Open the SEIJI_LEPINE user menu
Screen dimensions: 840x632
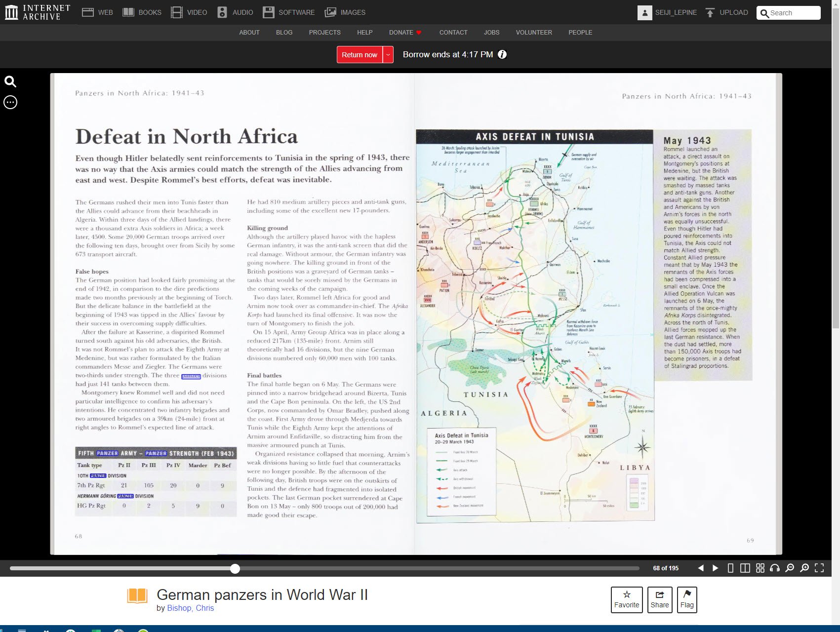point(667,13)
